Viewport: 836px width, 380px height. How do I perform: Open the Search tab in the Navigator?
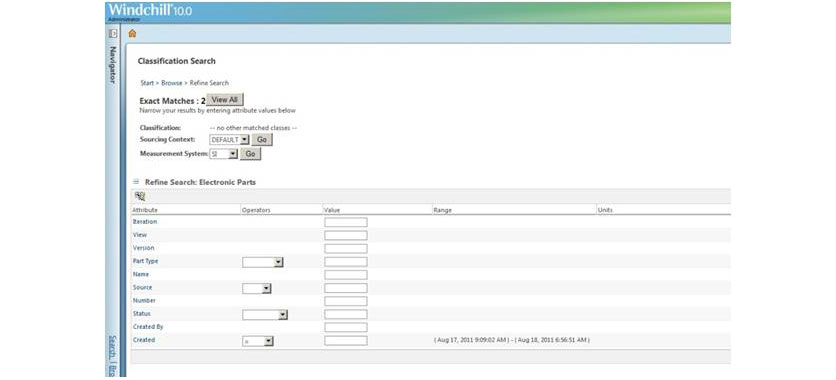pos(112,346)
